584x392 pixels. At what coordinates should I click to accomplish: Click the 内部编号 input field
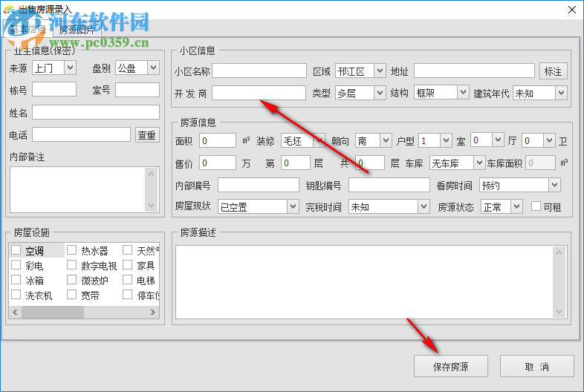(x=259, y=185)
